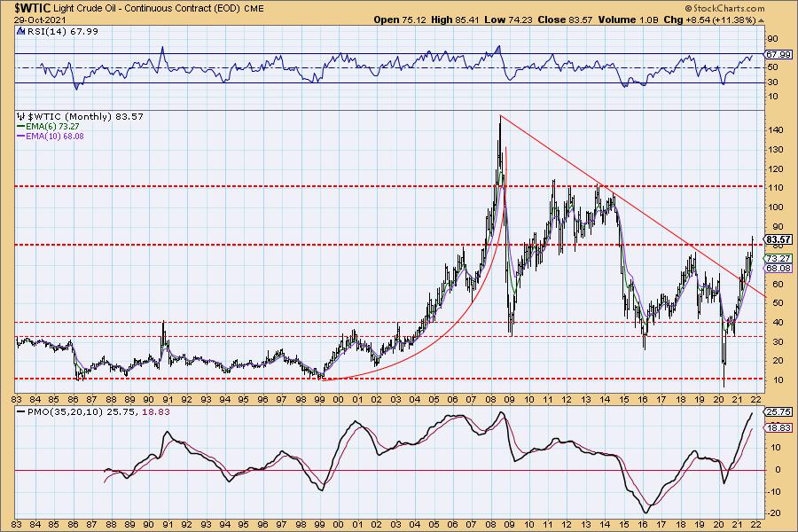
Task: Click the RSI(14) 67.99 indicator label
Action: pos(62,32)
